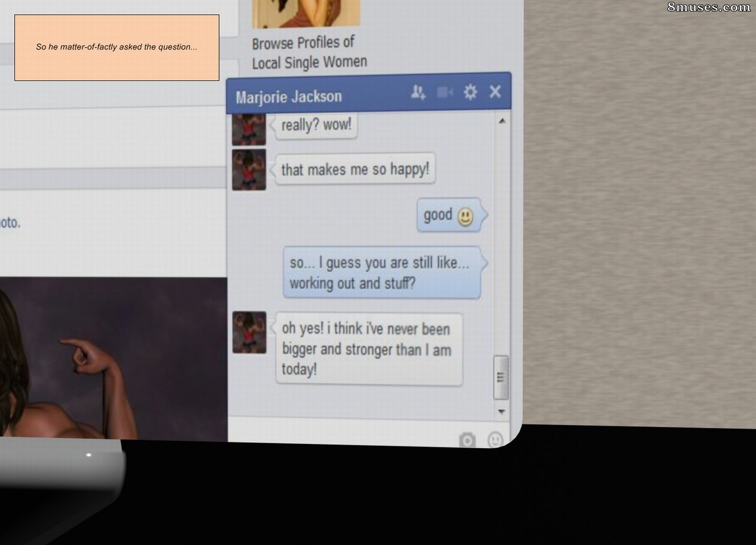Image resolution: width=756 pixels, height=545 pixels.
Task: Open the profile photo of pointing woman
Action: click(x=113, y=359)
